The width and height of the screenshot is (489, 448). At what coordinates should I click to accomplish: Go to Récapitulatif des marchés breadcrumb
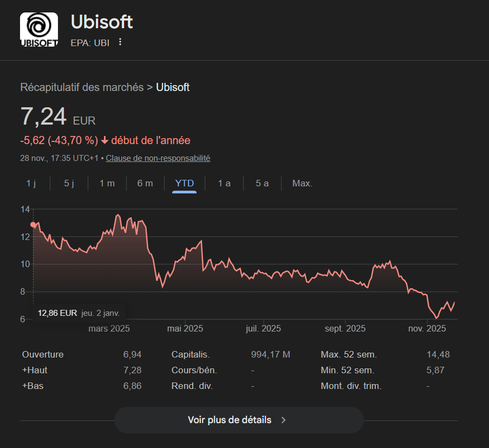82,87
